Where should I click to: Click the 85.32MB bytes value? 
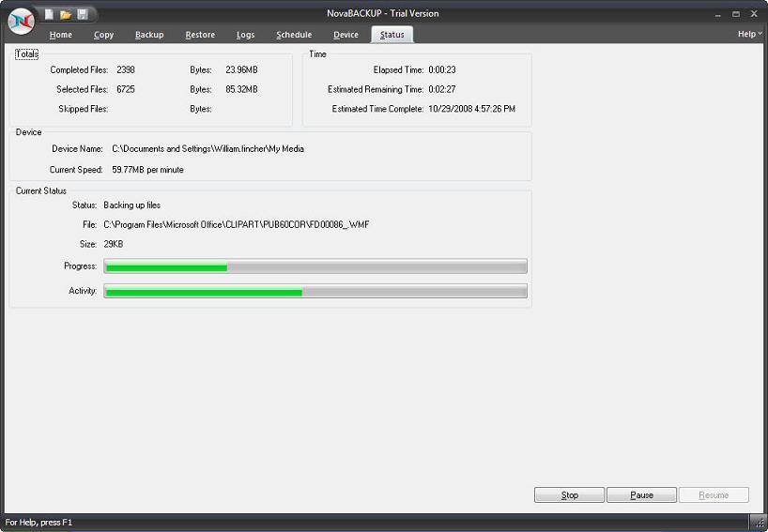(241, 89)
